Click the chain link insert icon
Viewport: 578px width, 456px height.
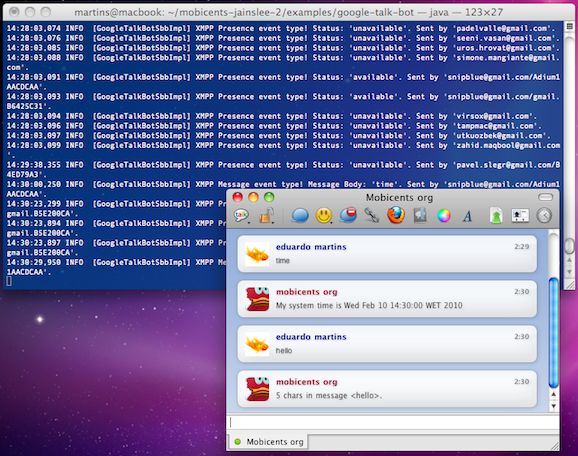pyautogui.click(x=372, y=215)
